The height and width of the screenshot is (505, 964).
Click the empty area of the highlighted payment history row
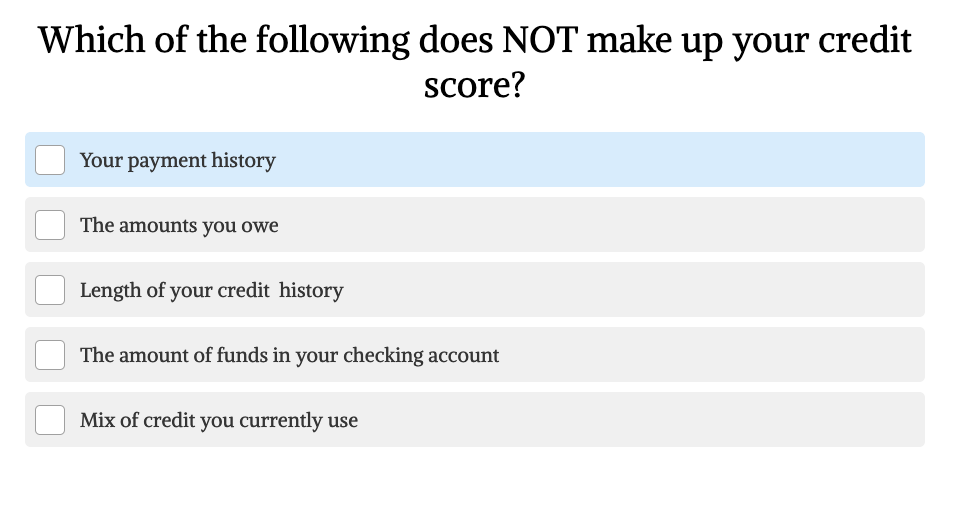(x=599, y=160)
